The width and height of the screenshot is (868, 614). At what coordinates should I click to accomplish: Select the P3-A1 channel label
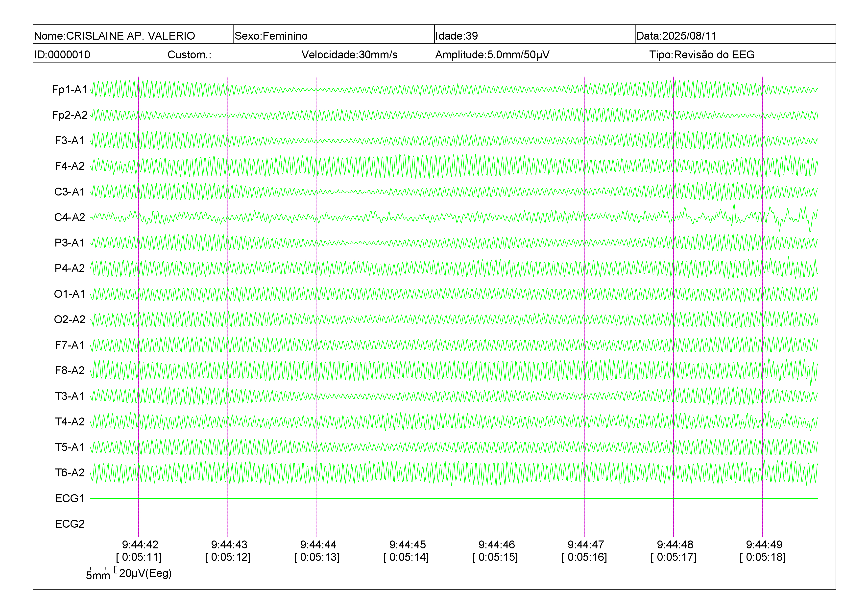(70, 243)
